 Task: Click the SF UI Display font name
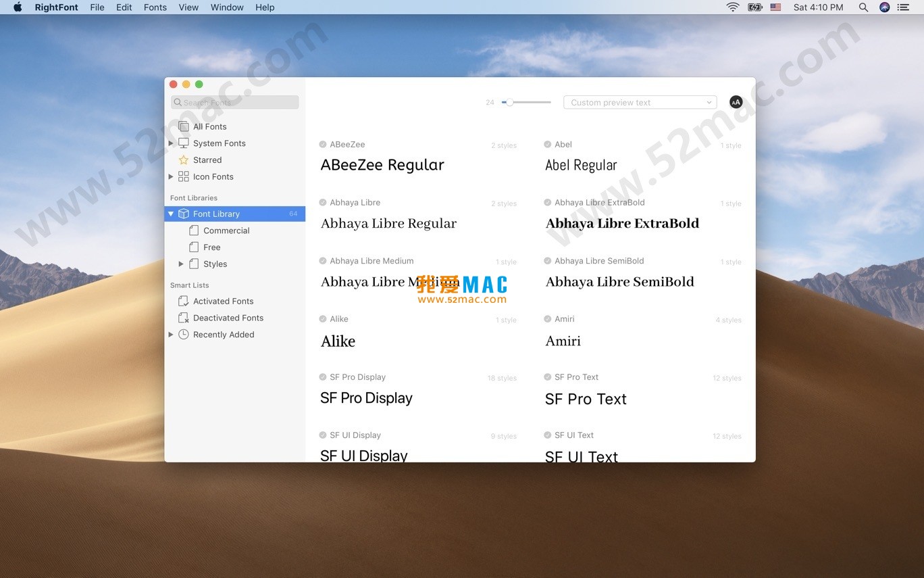click(x=355, y=435)
